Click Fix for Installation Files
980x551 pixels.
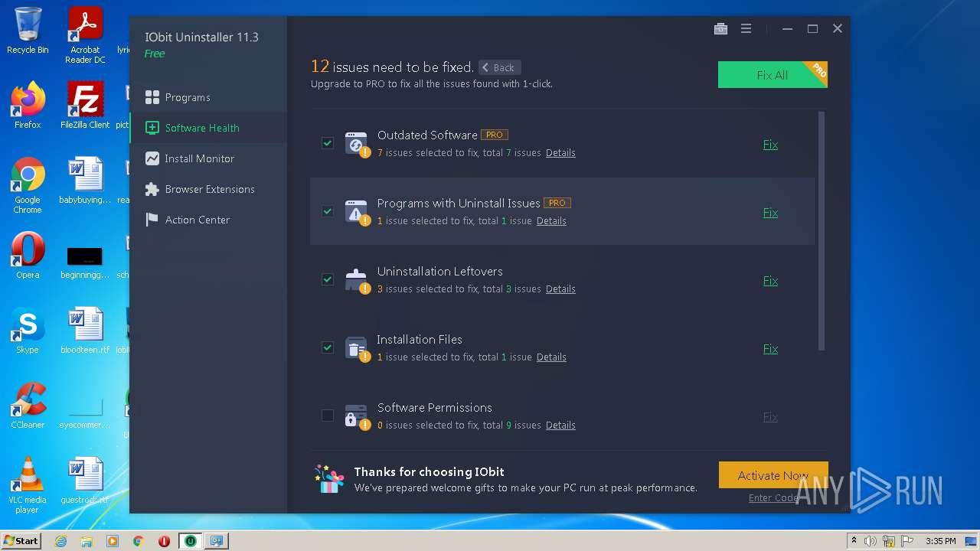click(x=770, y=348)
